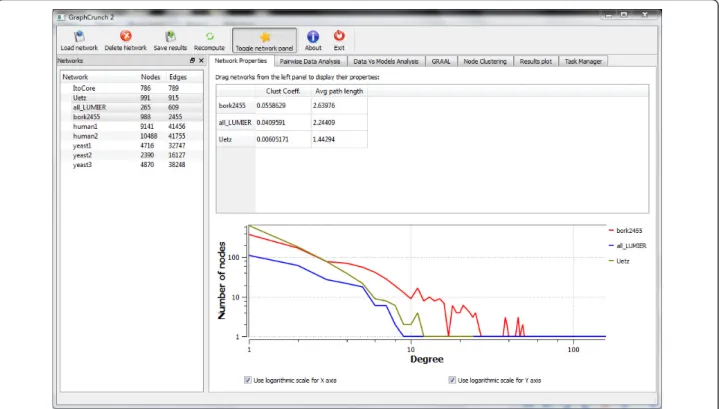
Task: Click the red bork2455 legend entry
Action: pos(625,231)
